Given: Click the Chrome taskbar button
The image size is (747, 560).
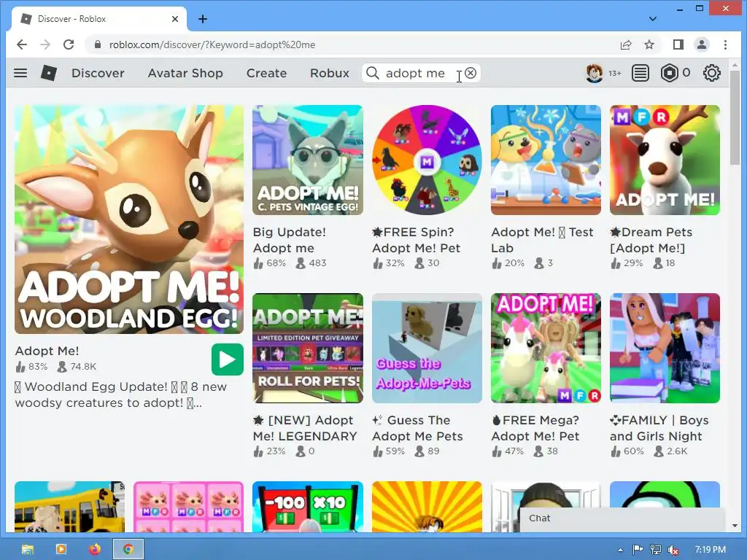Looking at the screenshot, I should [128, 549].
